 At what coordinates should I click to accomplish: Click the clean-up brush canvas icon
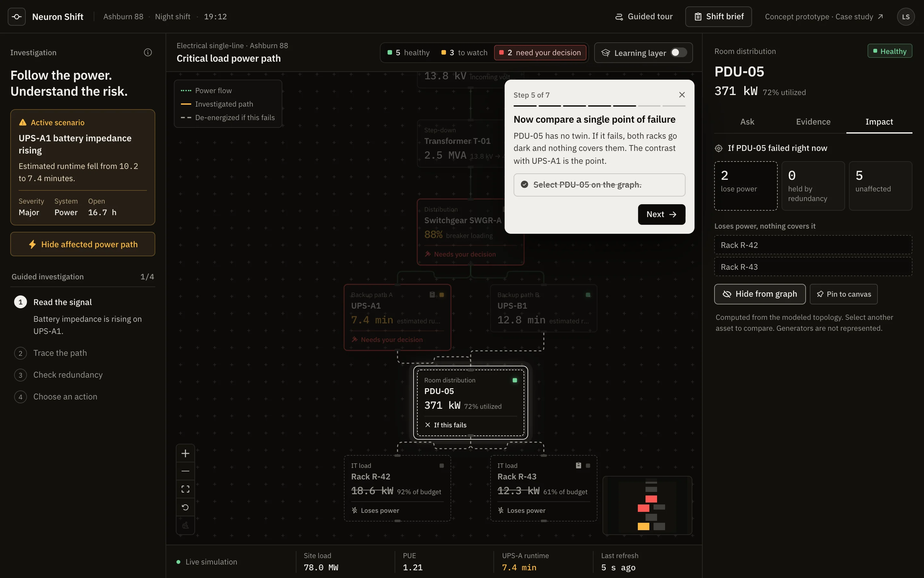tap(185, 525)
